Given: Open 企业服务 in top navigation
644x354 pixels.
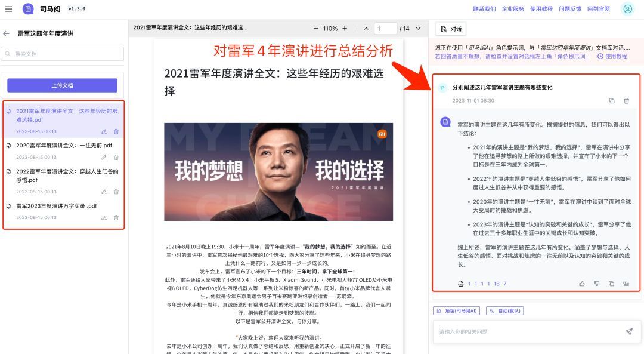Looking at the screenshot, I should click(513, 8).
